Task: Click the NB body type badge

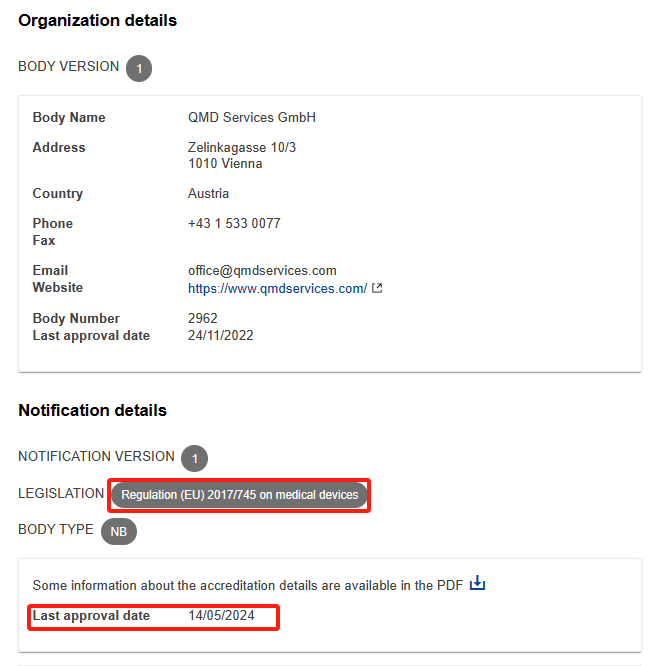Action: [119, 531]
